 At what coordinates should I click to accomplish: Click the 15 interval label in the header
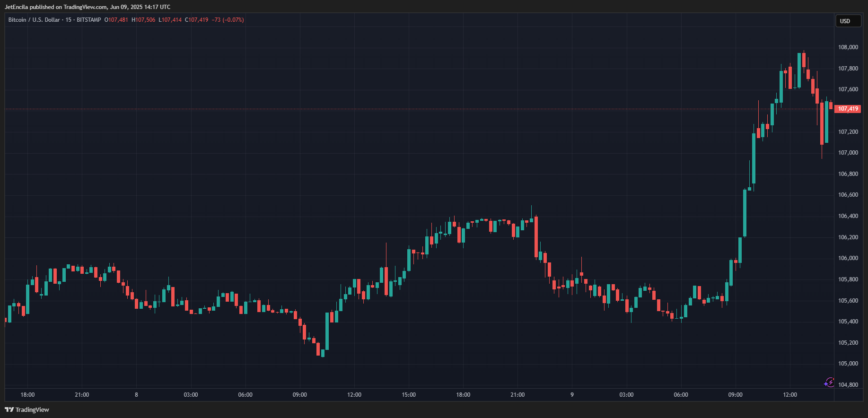(69, 20)
